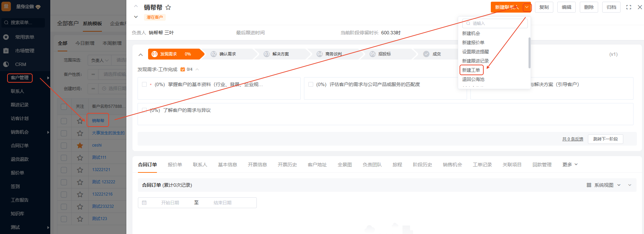Expand the 测试 sidebar submenu arrow

[48, 228]
